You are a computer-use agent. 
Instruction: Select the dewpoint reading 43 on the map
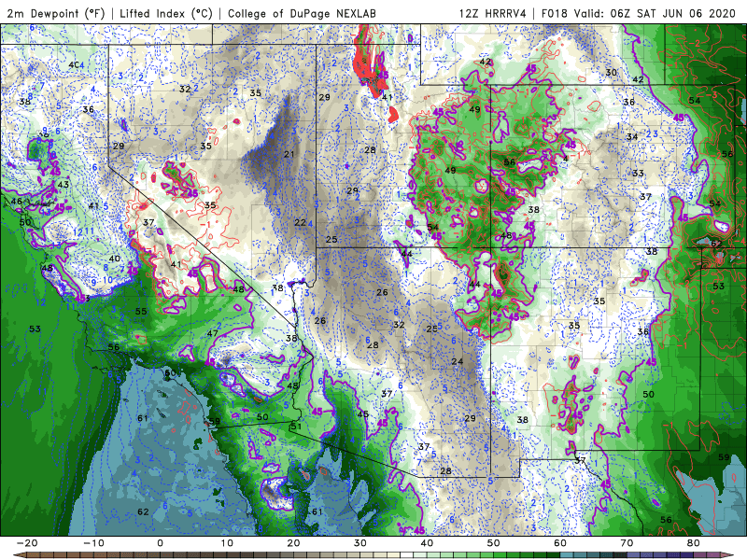[63, 184]
